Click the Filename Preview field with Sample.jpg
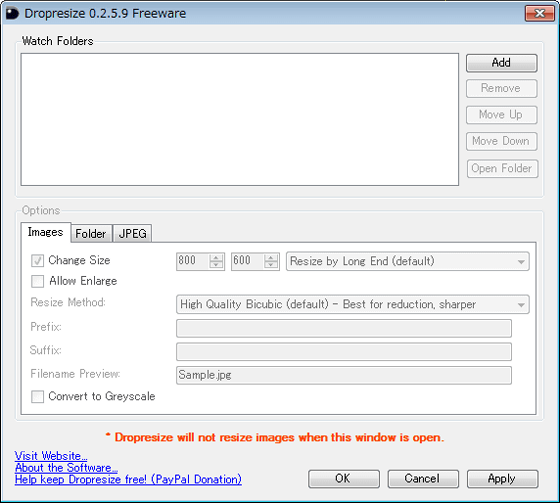This screenshot has height=503, width=560. [x=344, y=375]
